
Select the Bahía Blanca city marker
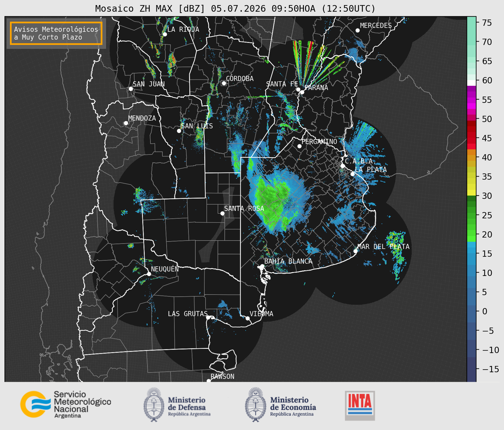(x=262, y=266)
